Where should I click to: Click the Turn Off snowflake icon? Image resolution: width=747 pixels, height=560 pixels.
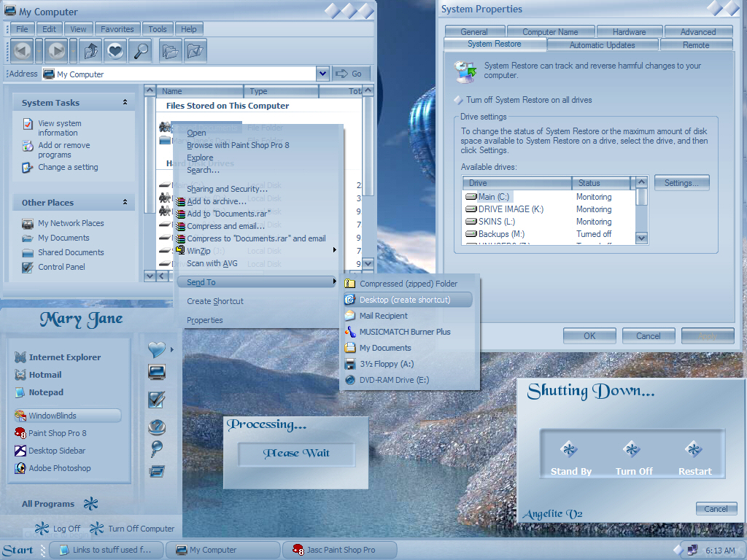tap(632, 449)
